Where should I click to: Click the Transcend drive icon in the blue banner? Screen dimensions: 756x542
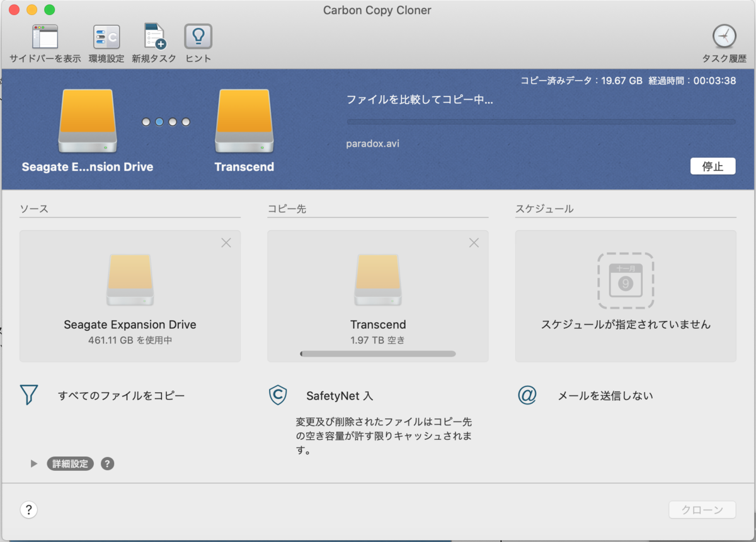tap(244, 121)
